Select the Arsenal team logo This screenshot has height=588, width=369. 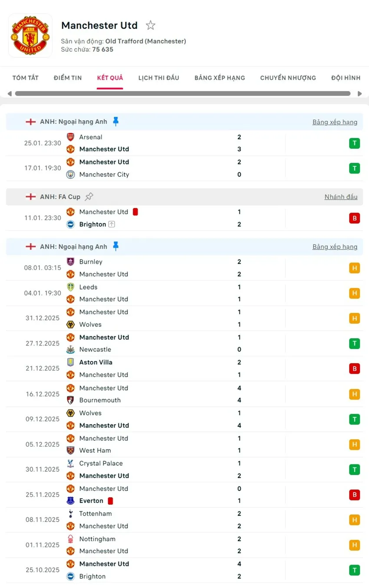point(70,137)
